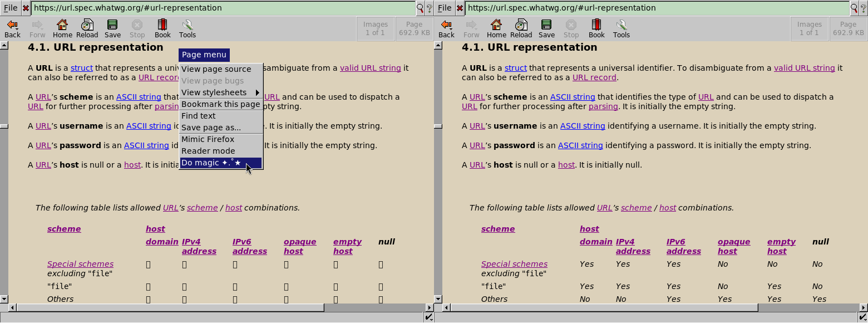The height and width of the screenshot is (323, 868).
Task: Open the "Special schemes" link in the right window
Action: (x=514, y=264)
